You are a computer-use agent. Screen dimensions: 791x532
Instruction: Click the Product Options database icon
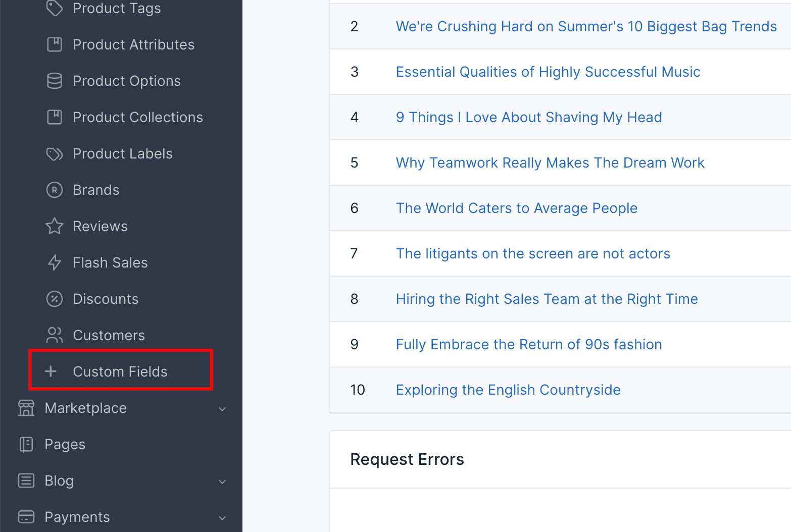pyautogui.click(x=55, y=81)
